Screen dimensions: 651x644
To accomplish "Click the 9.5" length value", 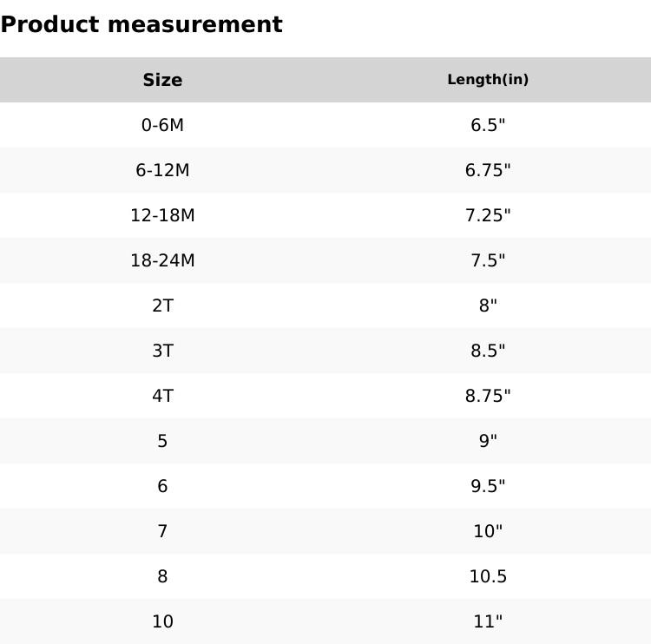I will point(488,486).
